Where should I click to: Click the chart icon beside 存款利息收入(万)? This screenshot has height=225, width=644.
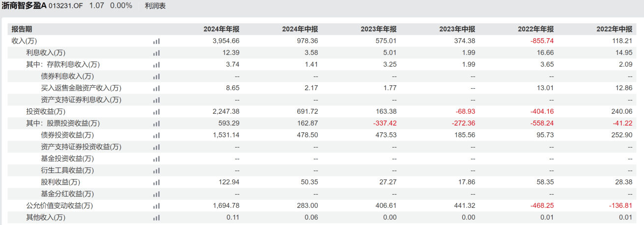click(156, 65)
